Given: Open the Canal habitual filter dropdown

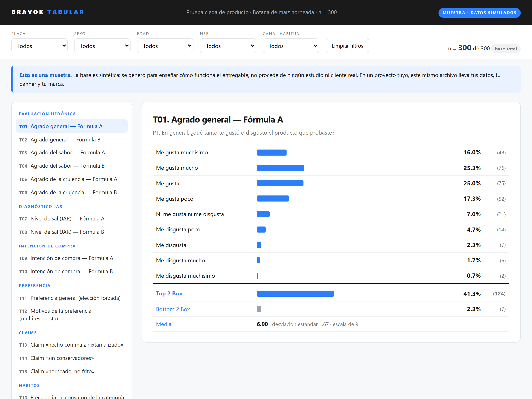Looking at the screenshot, I should tap(291, 46).
